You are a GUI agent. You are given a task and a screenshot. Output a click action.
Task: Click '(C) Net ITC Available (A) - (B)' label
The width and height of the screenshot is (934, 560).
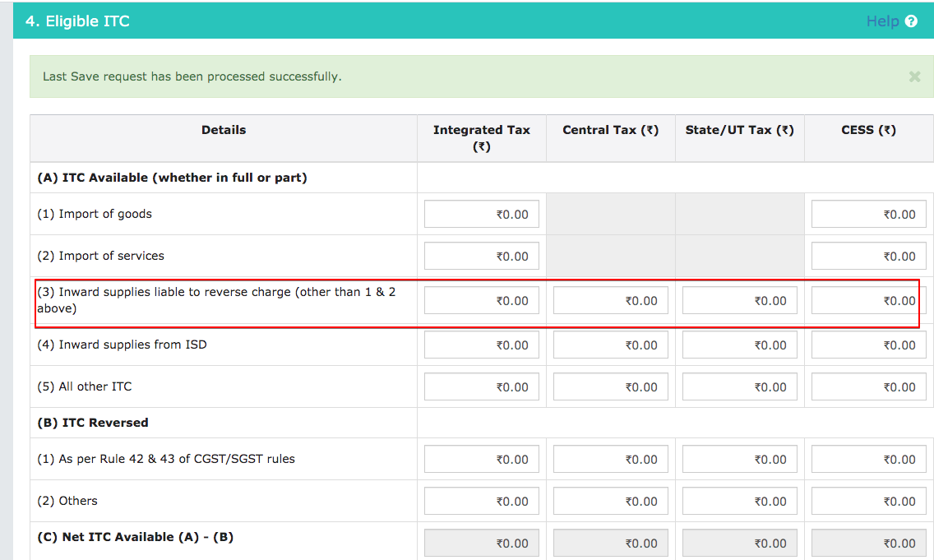[x=135, y=537]
